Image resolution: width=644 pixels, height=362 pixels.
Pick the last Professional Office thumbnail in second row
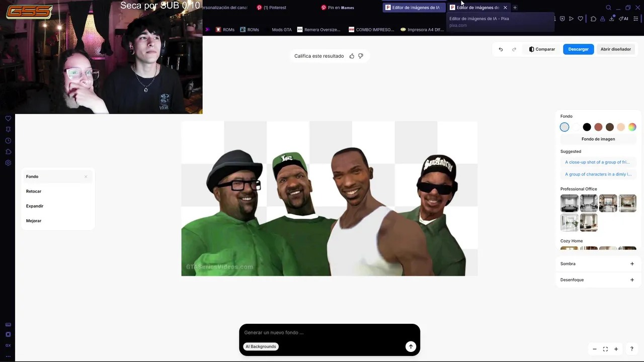pos(589,222)
